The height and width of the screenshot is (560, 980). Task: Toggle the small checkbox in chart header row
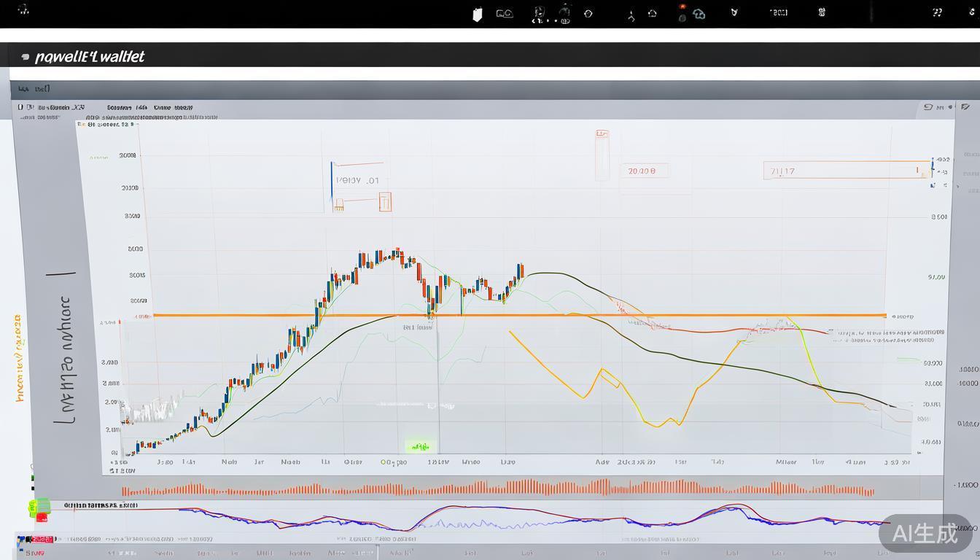point(20,107)
